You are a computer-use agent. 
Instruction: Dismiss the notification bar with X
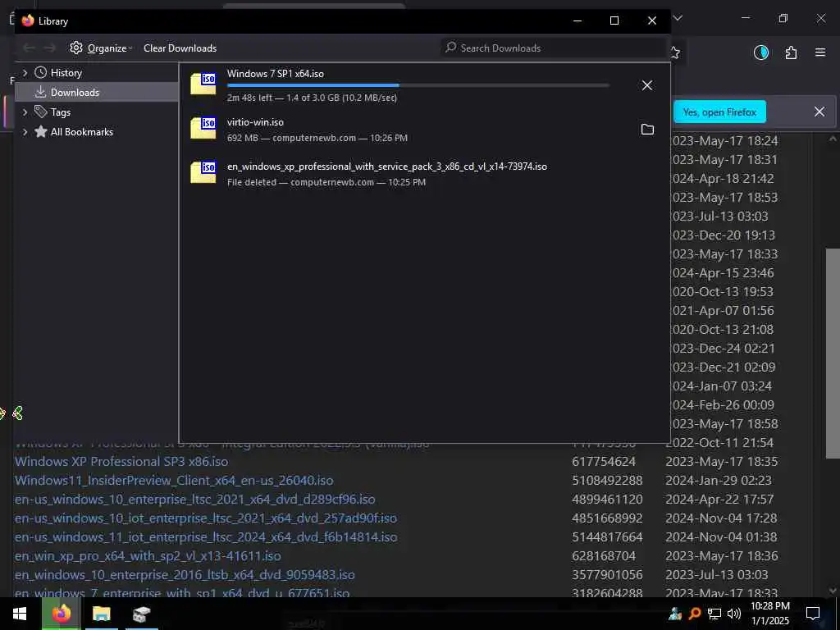[819, 112]
